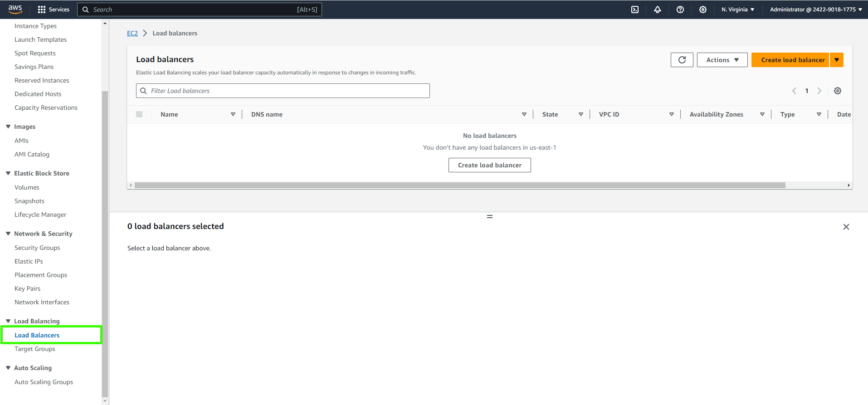Collapse the Load Balancing section
Viewport: 868px width, 405px height.
(x=8, y=321)
